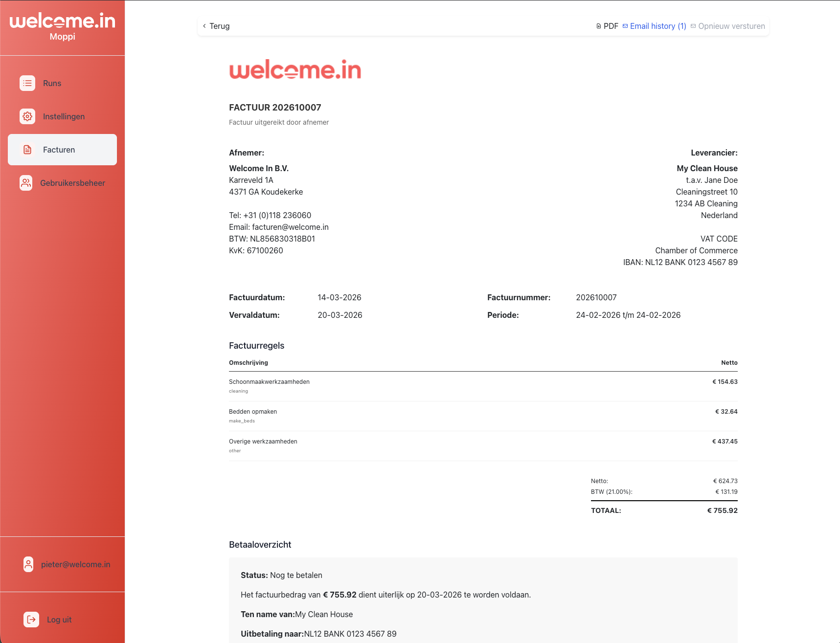This screenshot has height=643, width=840.
Task: Click the Instellingen gear icon
Action: (x=27, y=116)
